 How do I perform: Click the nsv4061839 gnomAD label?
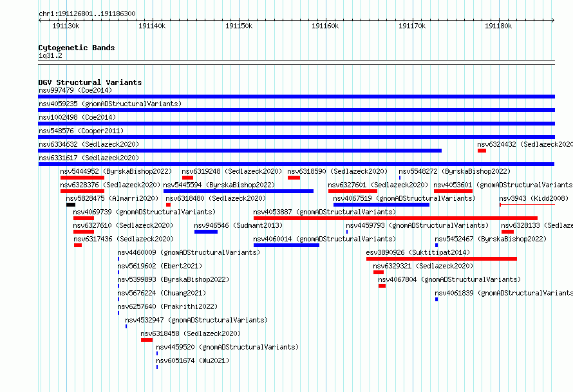[504, 293]
